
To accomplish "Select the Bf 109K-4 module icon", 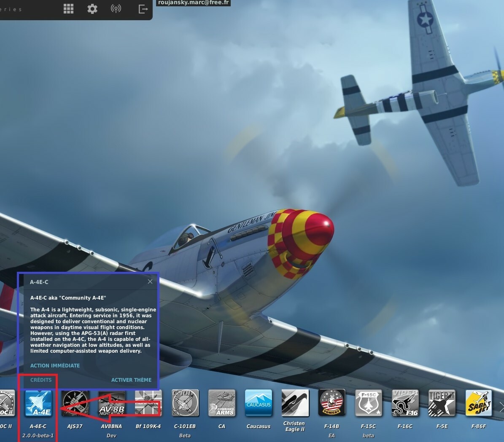I will (x=148, y=403).
